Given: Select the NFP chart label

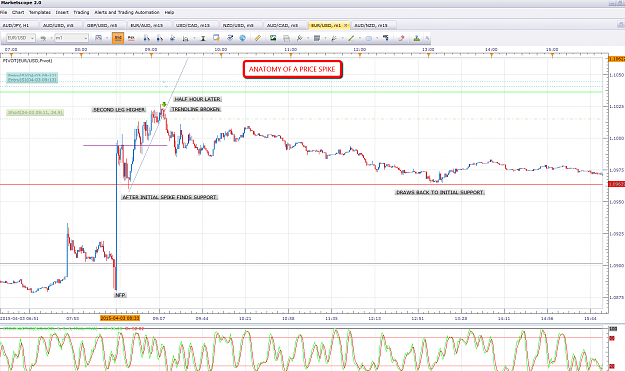Looking at the screenshot, I should pyautogui.click(x=120, y=295).
